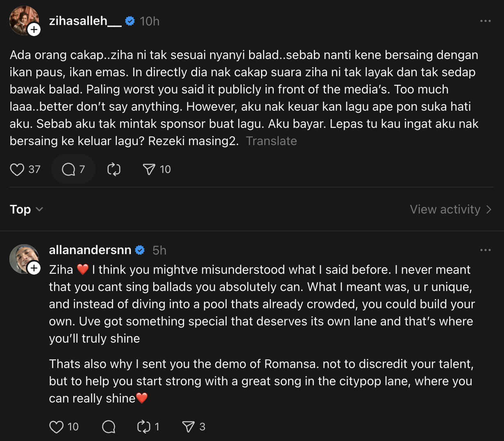
Task: Open more options for allanandersnn's reply
Action: click(x=485, y=250)
